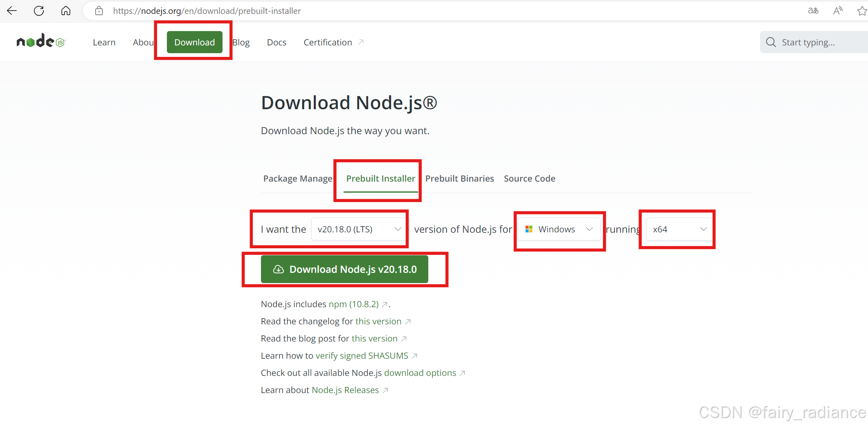Open verify signed SHASUMS link
Viewport: 868px width, 427px height.
[362, 356]
